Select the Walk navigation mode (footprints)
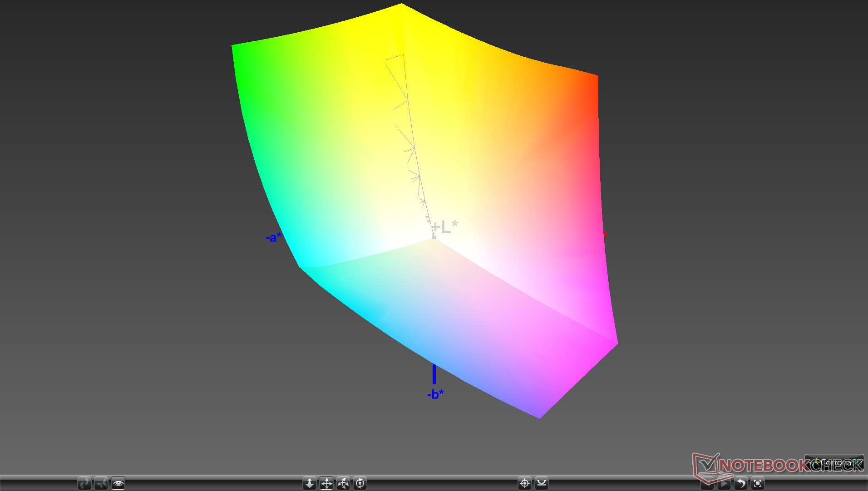This screenshot has width=868, height=491. [84, 483]
